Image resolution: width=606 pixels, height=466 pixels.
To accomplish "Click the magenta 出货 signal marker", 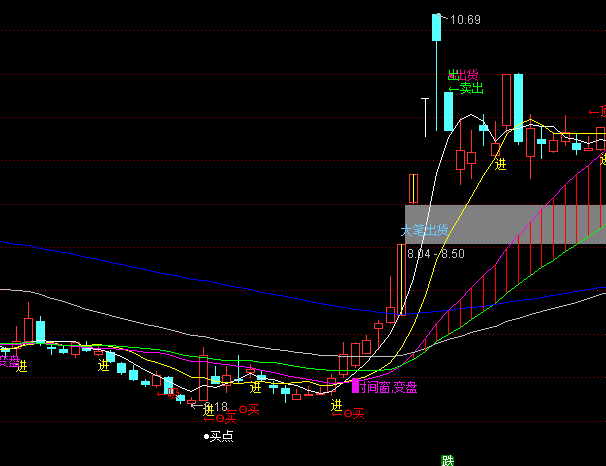I will tap(463, 75).
